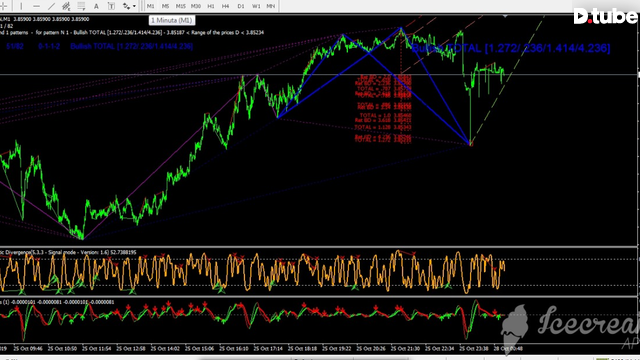Viewport: 640px width, 360px height.
Task: Switch chart to M30 timeframe
Action: (196, 6)
